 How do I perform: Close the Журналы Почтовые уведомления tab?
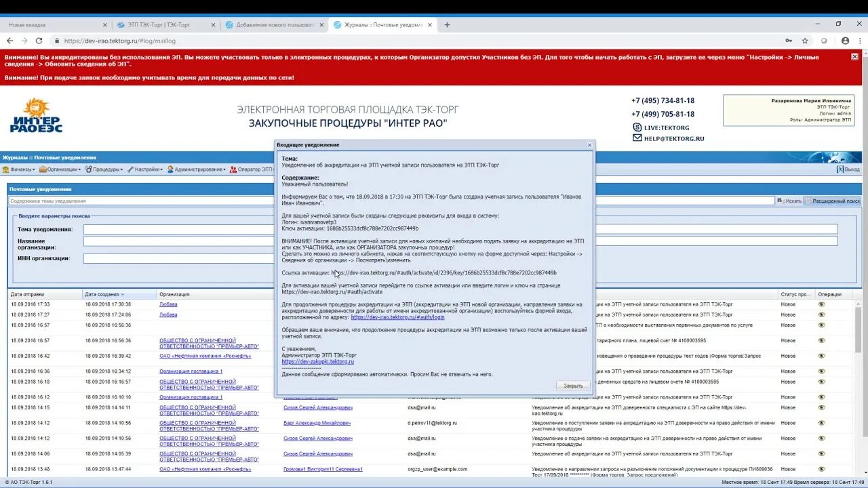(429, 24)
